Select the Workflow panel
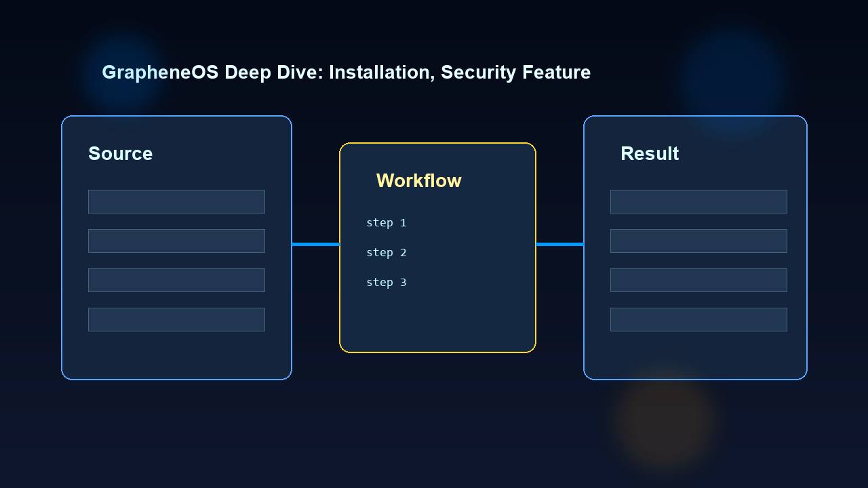The width and height of the screenshot is (868, 488). tap(437, 247)
